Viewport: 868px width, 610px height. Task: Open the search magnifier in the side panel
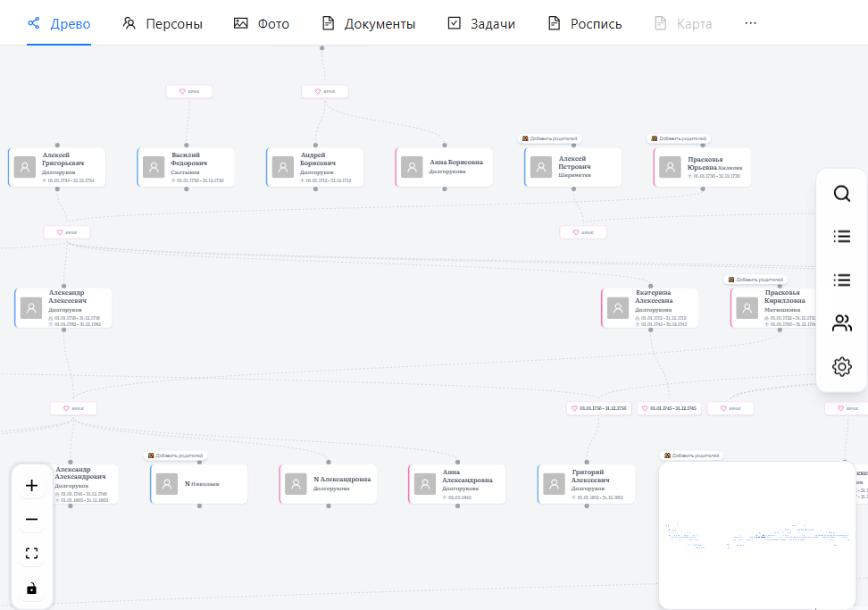coord(841,194)
